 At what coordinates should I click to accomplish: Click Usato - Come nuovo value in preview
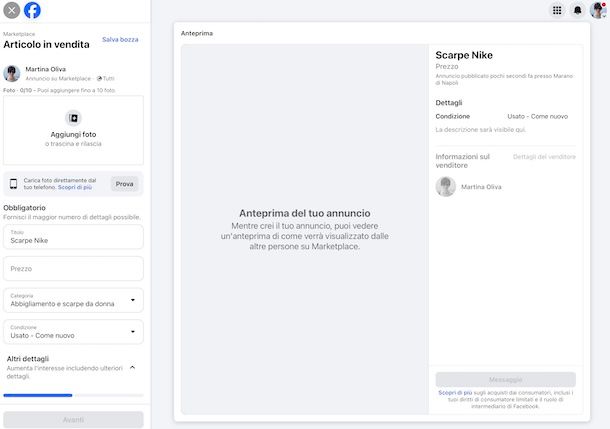tap(538, 116)
